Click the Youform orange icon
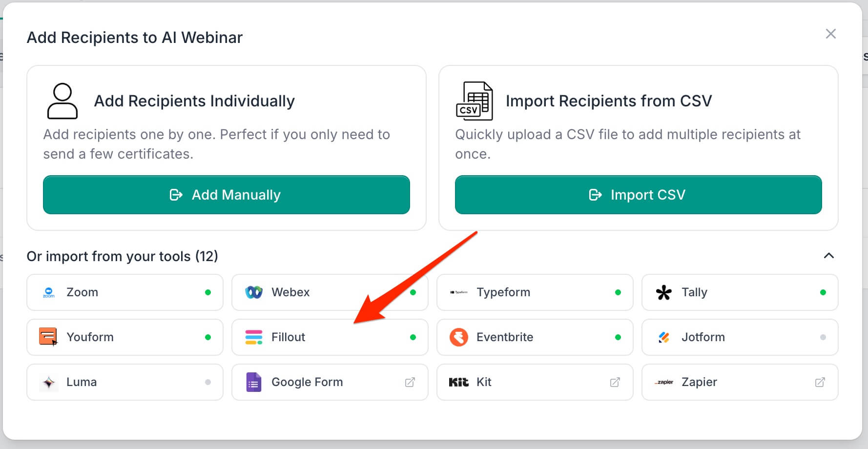This screenshot has height=449, width=868. (x=48, y=337)
